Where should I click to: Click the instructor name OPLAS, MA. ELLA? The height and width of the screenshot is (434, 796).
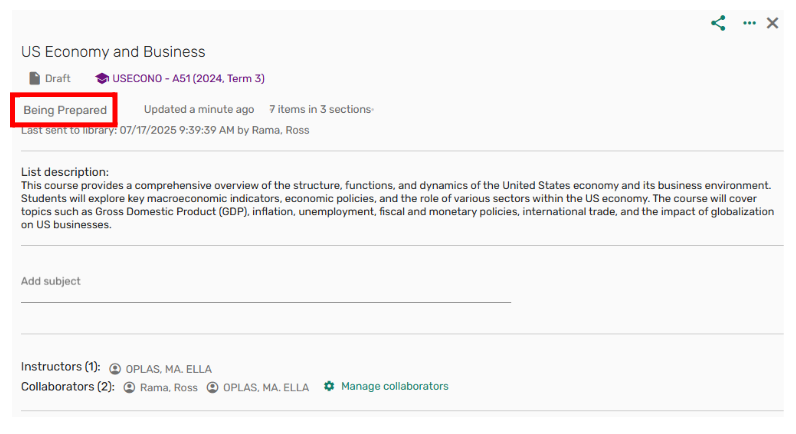click(x=169, y=369)
